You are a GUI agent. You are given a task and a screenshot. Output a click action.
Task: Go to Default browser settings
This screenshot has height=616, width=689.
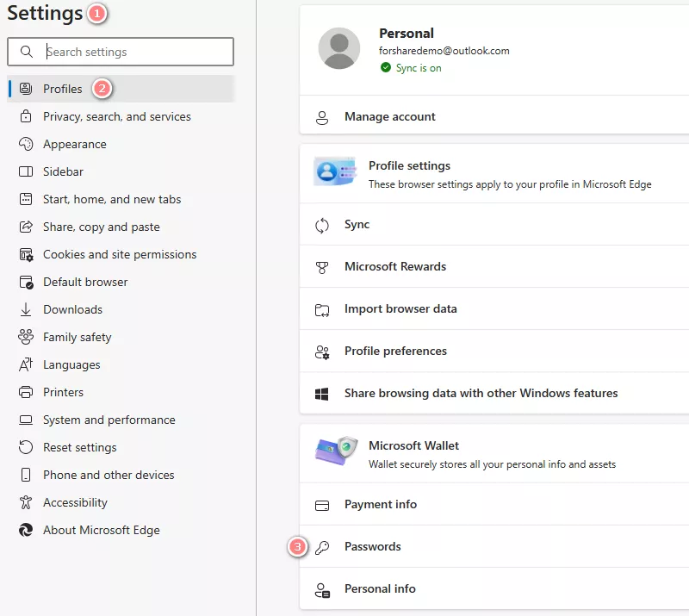121,282
